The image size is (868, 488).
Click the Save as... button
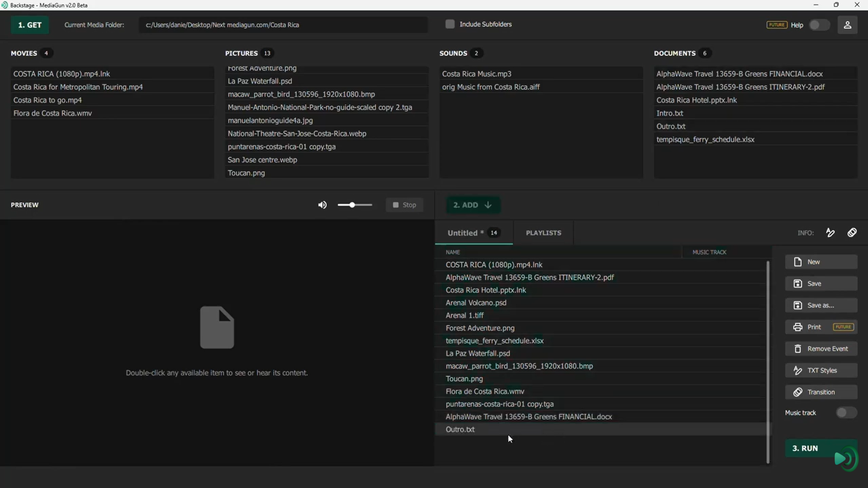pyautogui.click(x=821, y=305)
